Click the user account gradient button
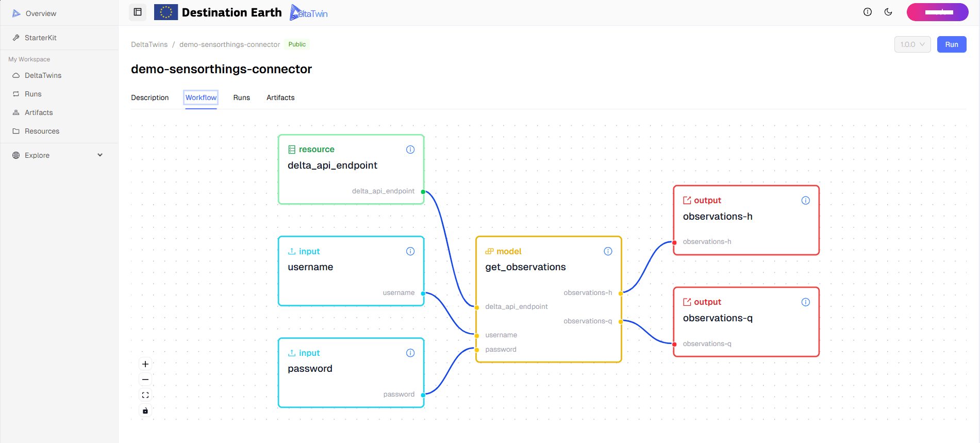The image size is (980, 443). click(x=937, y=12)
